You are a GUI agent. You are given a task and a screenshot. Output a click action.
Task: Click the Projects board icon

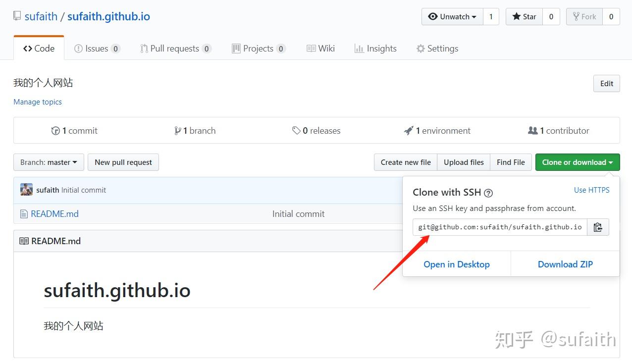point(236,49)
